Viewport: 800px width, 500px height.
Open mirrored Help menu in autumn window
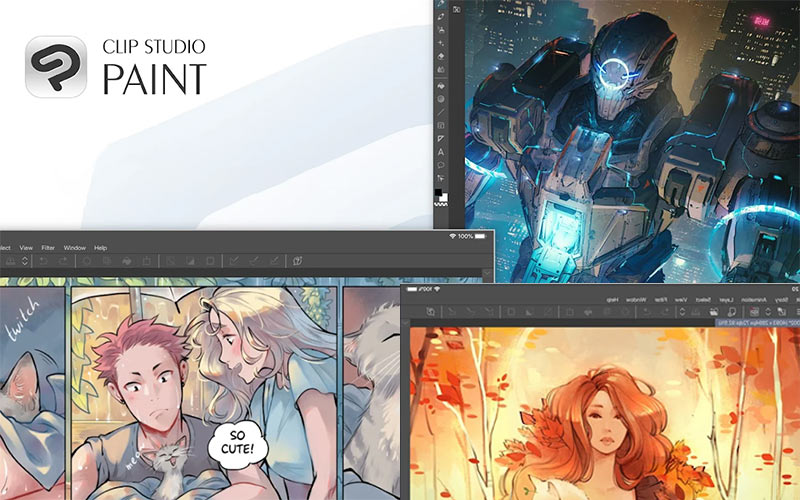[x=613, y=299]
